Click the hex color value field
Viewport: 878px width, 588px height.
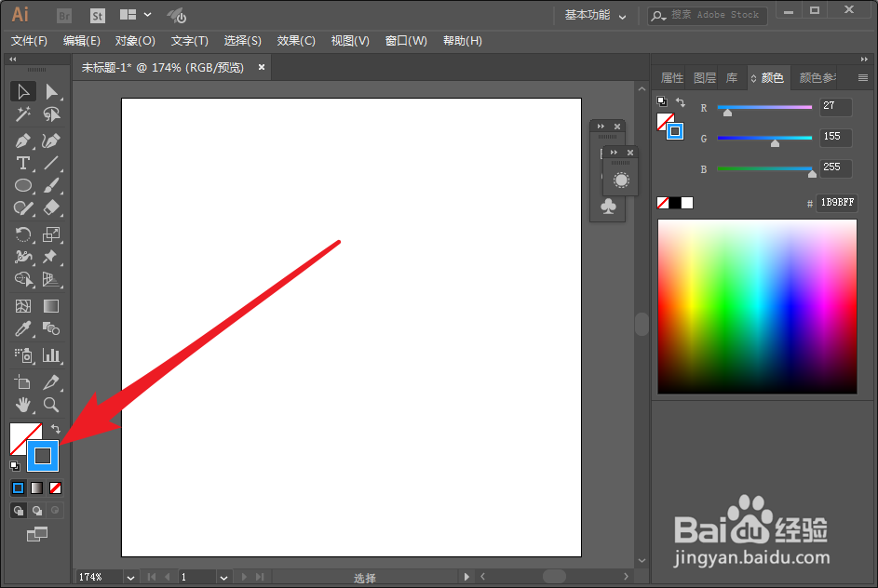coord(837,203)
